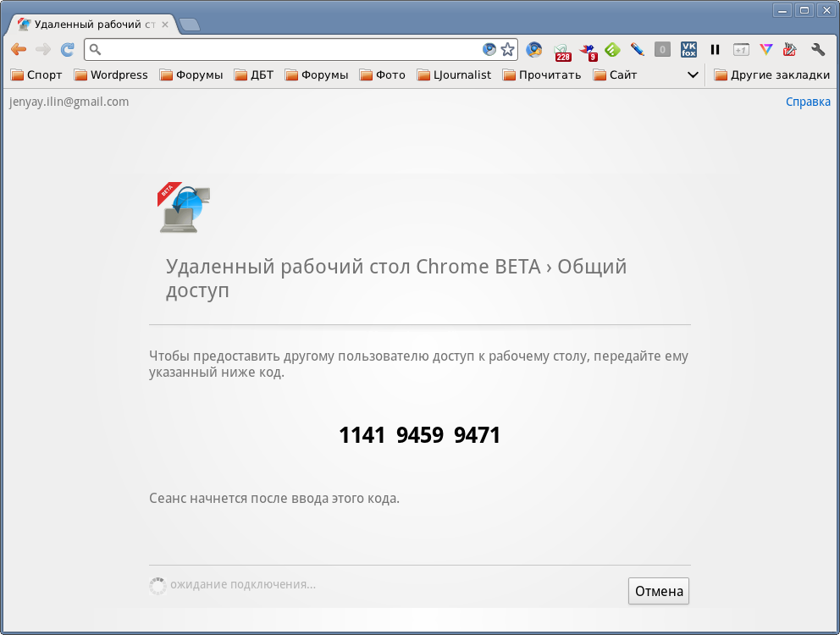Click the colorful triangle extension icon
This screenshot has width=840, height=635.
click(766, 50)
